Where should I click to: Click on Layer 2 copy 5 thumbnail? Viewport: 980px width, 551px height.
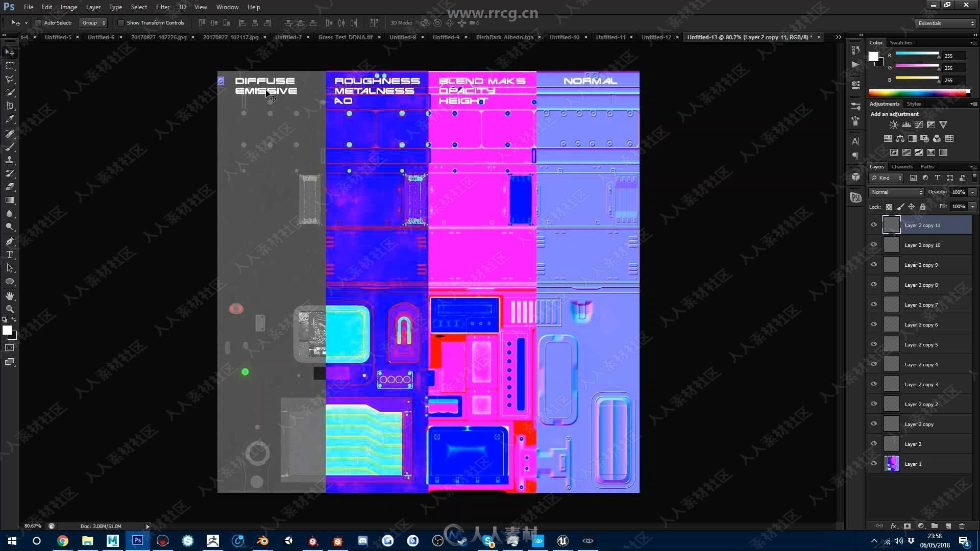(x=892, y=344)
